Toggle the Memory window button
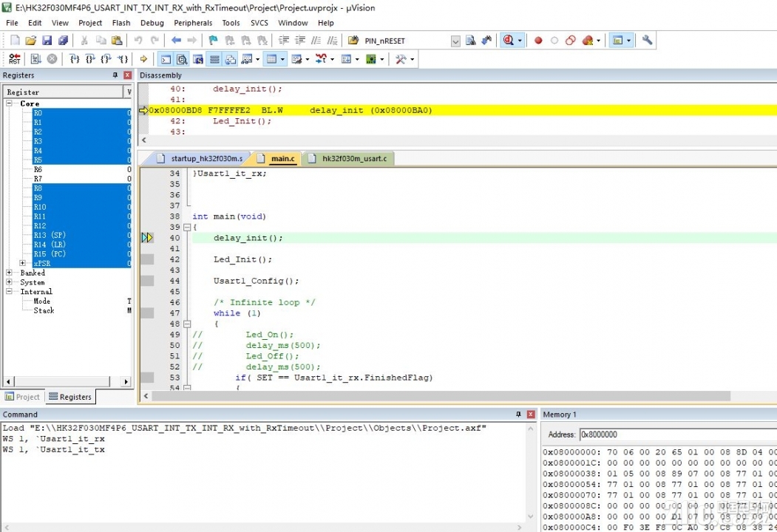Viewport: 777px width, 532px height. click(x=271, y=59)
